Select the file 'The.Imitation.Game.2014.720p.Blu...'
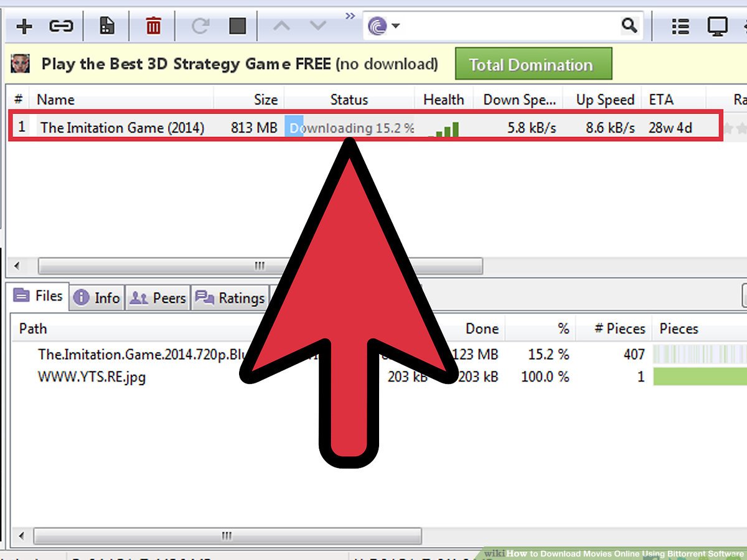This screenshot has height=560, width=747. tap(143, 354)
